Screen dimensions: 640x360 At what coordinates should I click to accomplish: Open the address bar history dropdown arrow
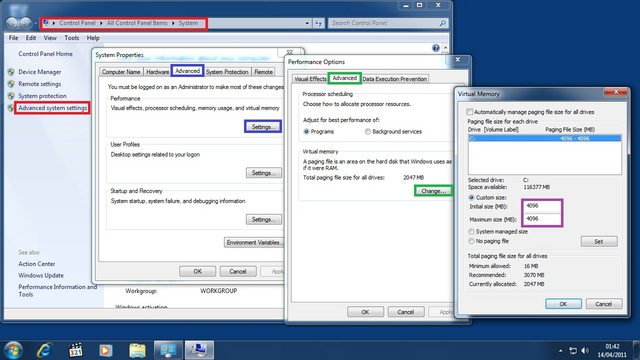(307, 23)
